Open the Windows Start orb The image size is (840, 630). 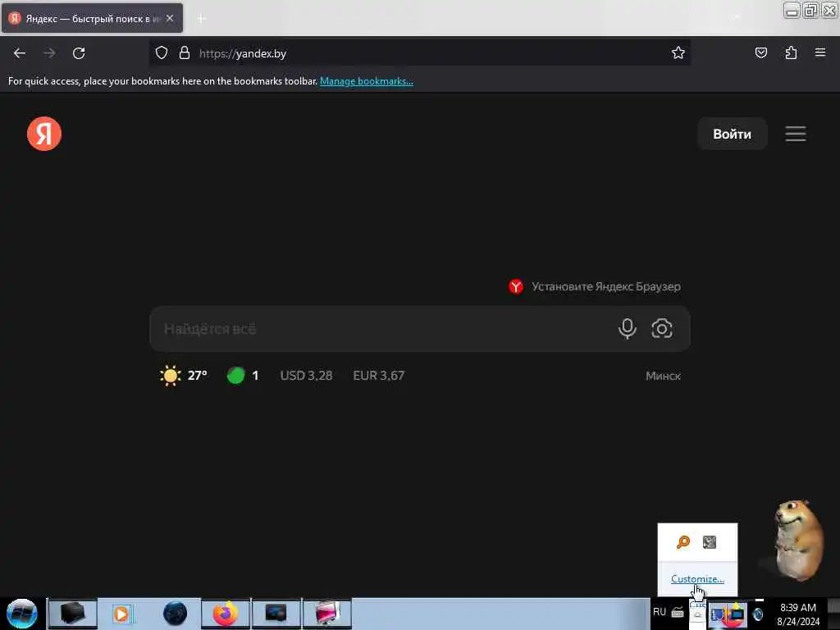click(x=21, y=614)
